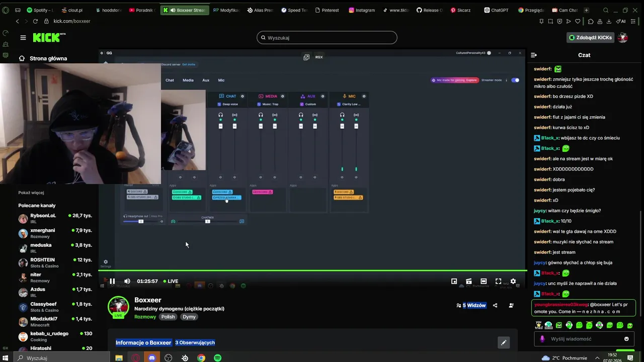Toggle the clip or overlay player icon
This screenshot has height=362, width=644.
tap(468, 282)
